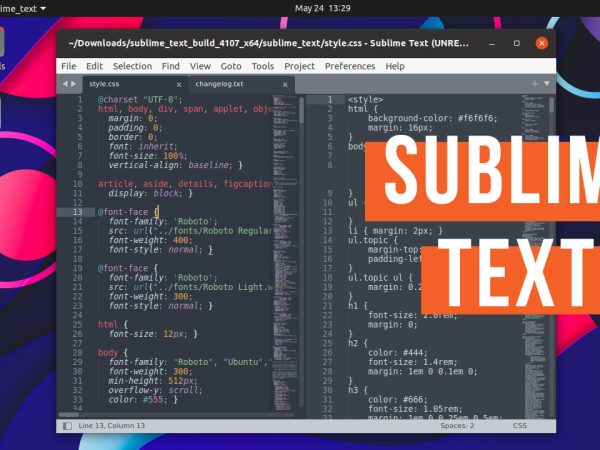
Task: Click 'overflow-y: scroll' line
Action: click(155, 390)
